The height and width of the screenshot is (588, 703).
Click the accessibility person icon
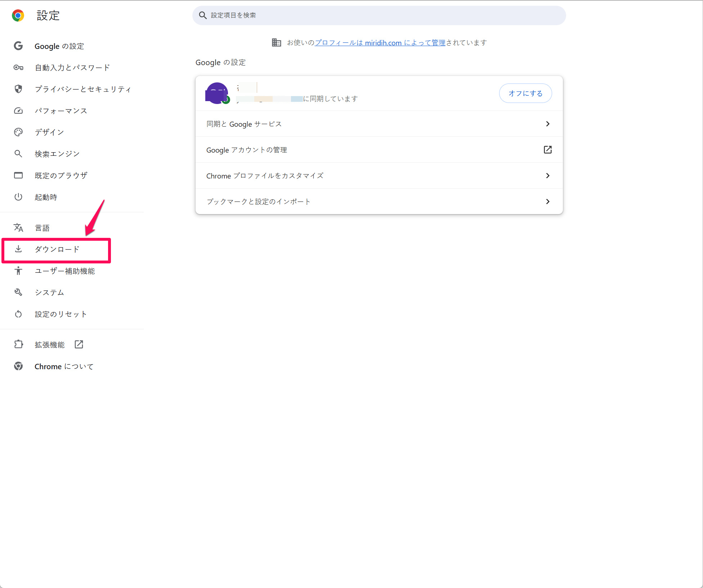[18, 271]
